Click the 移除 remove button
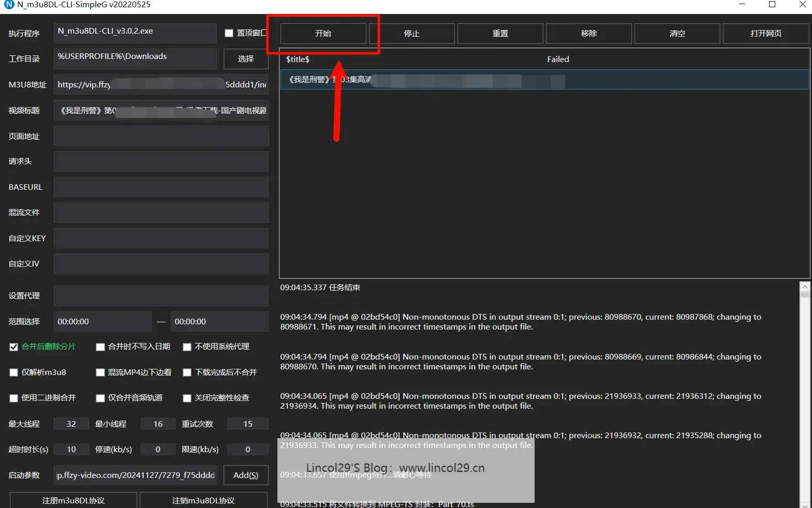Image resolution: width=812 pixels, height=508 pixels. [x=588, y=34]
